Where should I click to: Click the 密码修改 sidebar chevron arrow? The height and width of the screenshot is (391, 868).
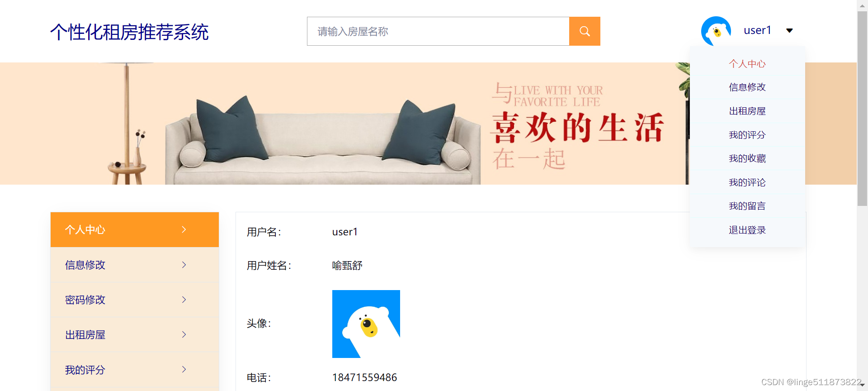coord(184,300)
